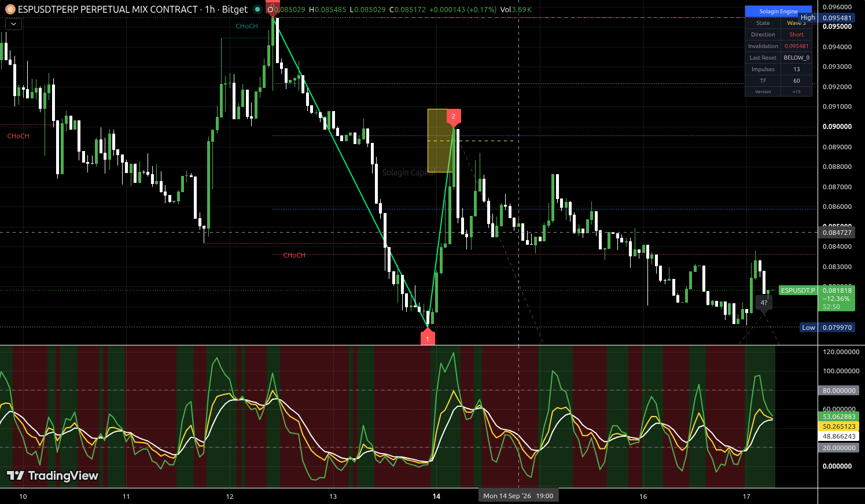Click the current price label 0.081818
This screenshot has width=865, height=504.
point(837,290)
